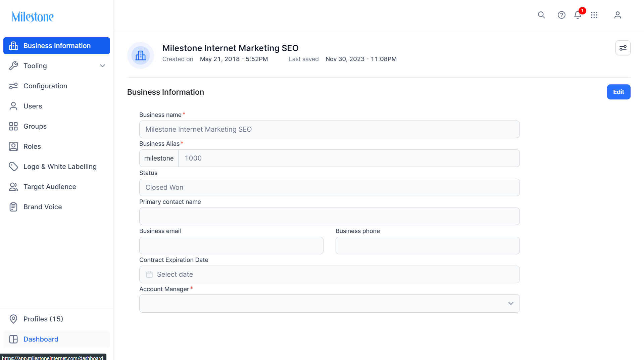Open the Roles page
The height and width of the screenshot is (360, 644).
[x=57, y=146]
